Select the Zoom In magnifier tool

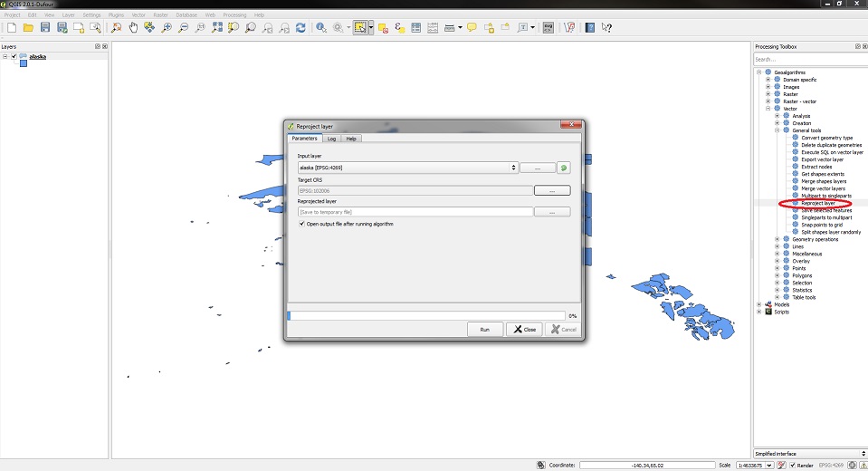coord(166,27)
